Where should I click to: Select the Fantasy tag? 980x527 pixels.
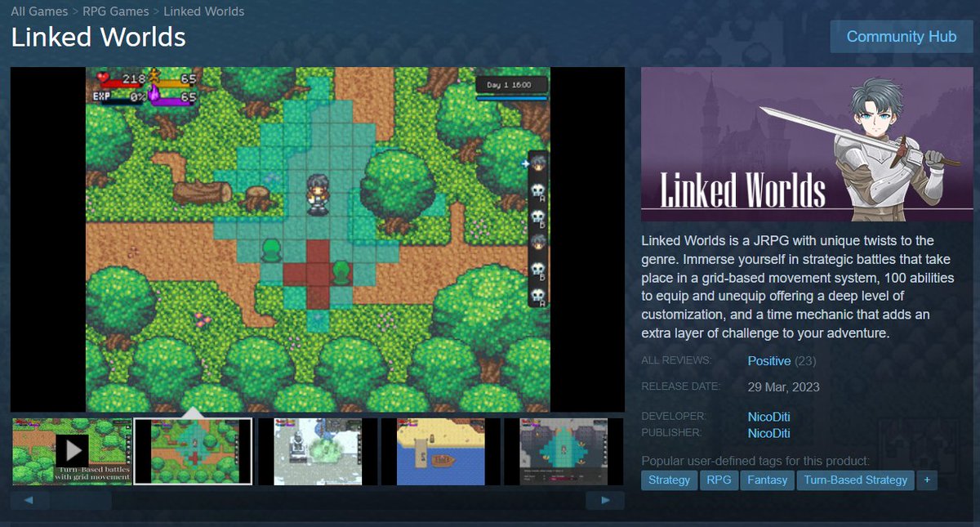point(768,480)
